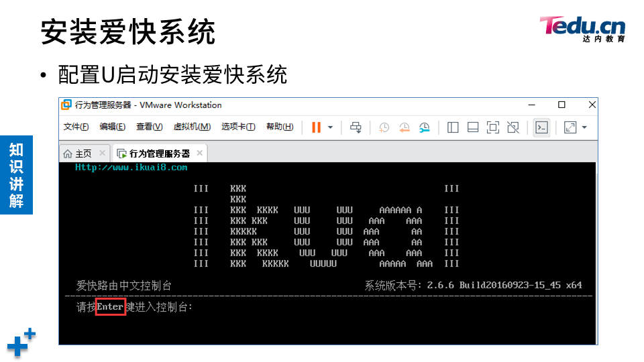644x362 pixels.
Task: Open the 文件(F) menu
Action: pos(76,127)
